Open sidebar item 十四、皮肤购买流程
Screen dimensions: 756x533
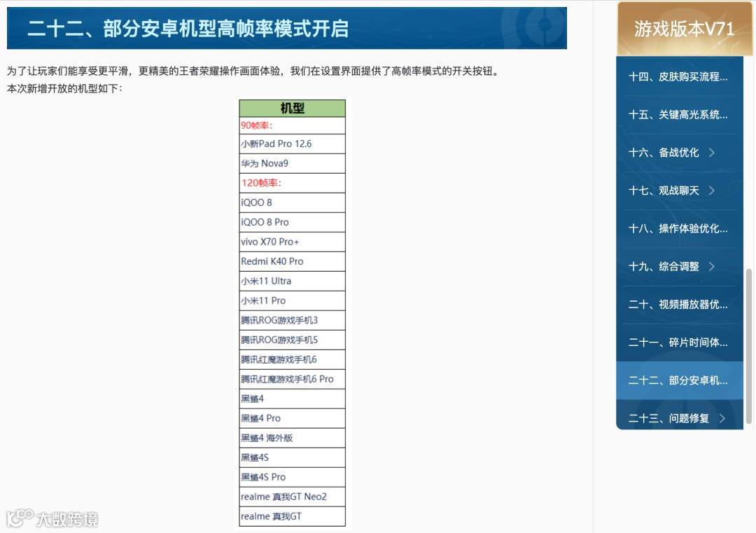679,77
